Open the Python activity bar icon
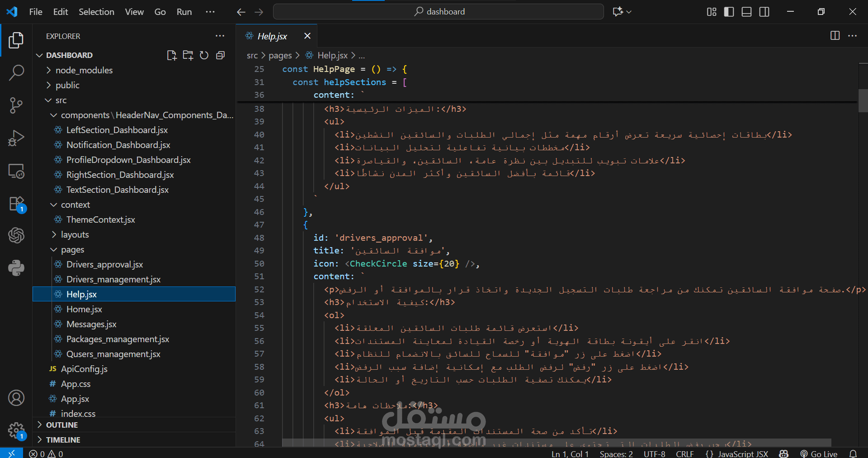Image resolution: width=868 pixels, height=458 pixels. point(16,268)
